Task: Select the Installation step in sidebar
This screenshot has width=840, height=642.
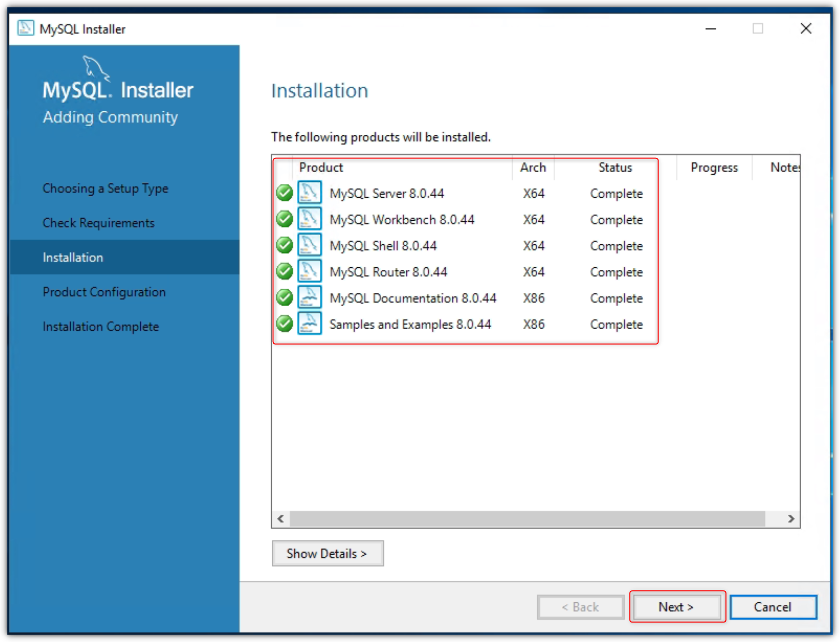Action: coord(124,257)
